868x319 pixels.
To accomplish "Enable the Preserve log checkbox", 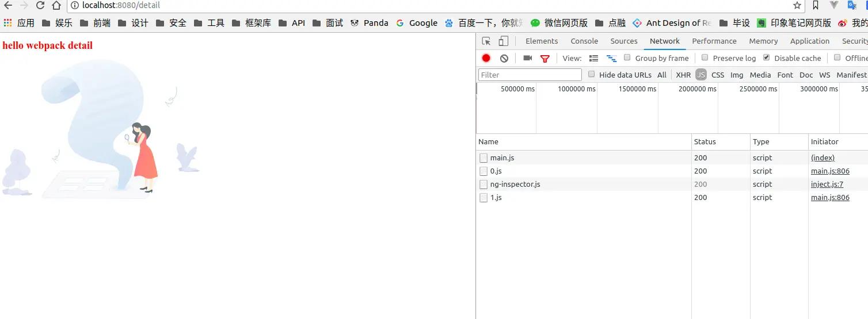I will point(705,57).
